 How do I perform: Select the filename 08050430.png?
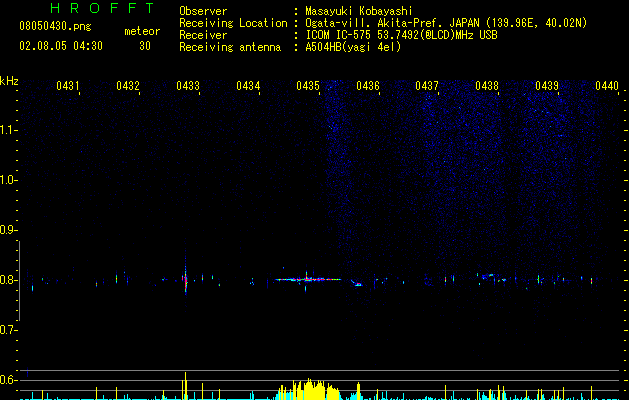coord(55,27)
